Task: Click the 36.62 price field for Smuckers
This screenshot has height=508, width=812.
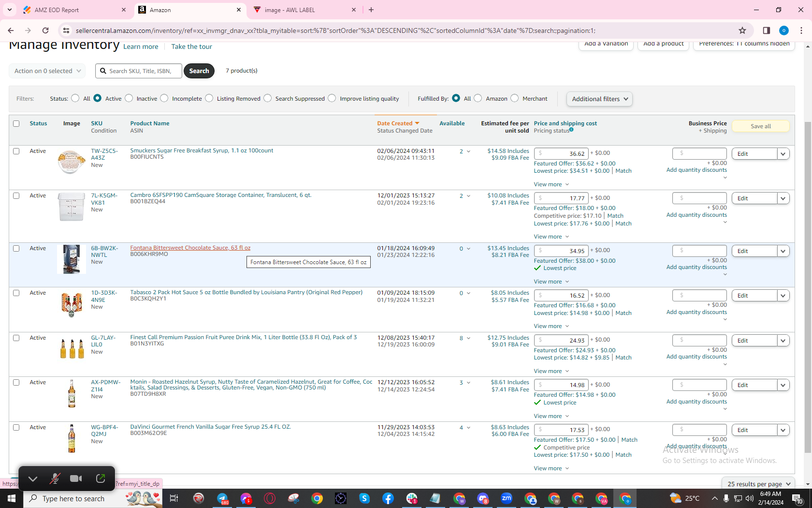Action: [x=561, y=154]
